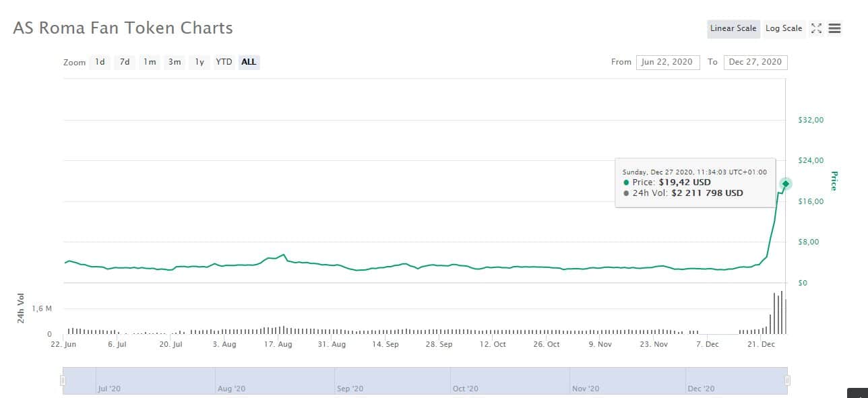The width and height of the screenshot is (868, 398).
Task: Toggle fullscreen chart view icon
Action: [816, 29]
